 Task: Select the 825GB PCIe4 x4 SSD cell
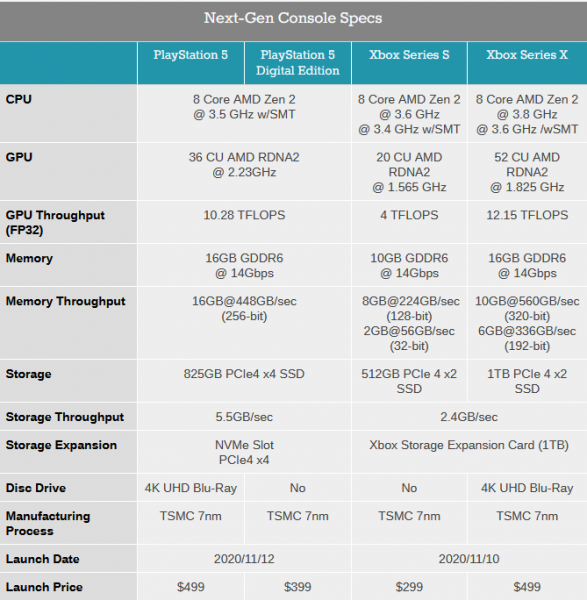pos(244,374)
